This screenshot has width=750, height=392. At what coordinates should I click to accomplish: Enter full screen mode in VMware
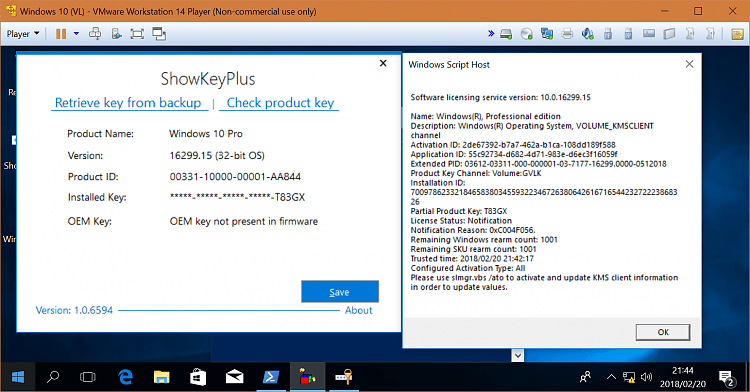(137, 34)
